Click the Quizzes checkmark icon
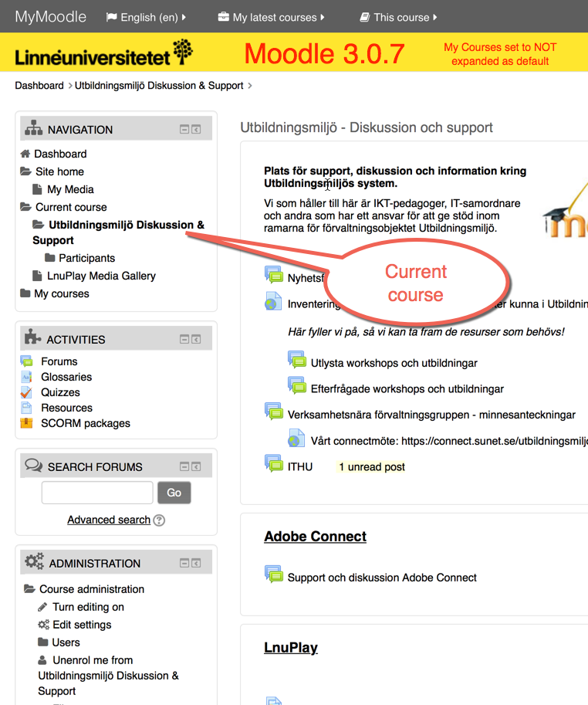 coord(26,392)
